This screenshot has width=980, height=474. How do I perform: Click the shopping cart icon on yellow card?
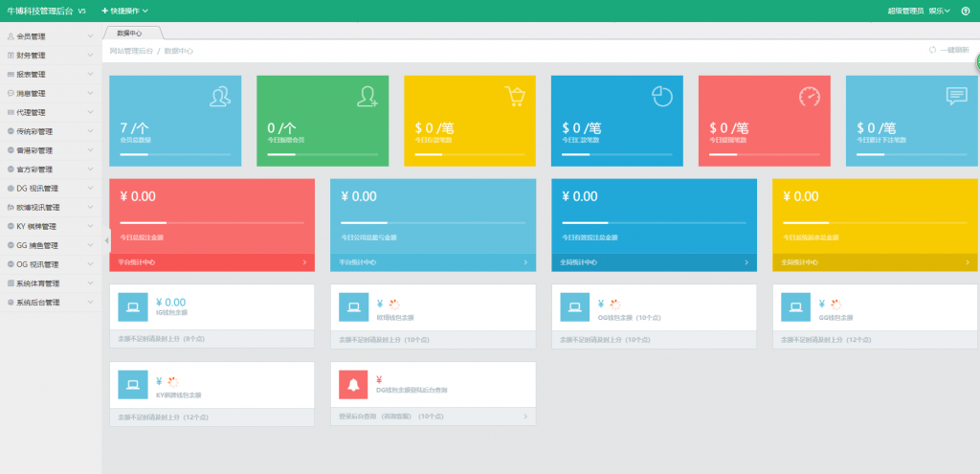[x=515, y=96]
